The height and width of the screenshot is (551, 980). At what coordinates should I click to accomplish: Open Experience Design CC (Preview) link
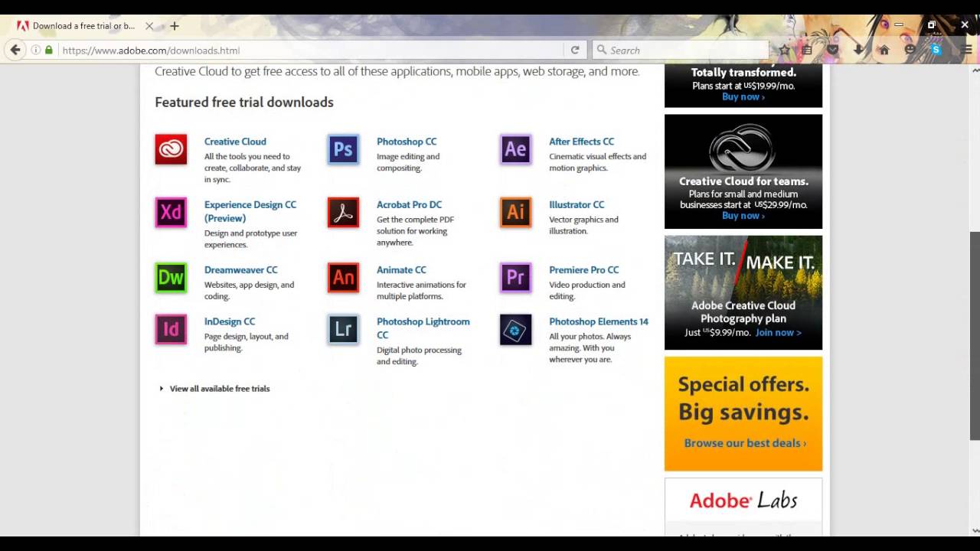[x=250, y=211]
